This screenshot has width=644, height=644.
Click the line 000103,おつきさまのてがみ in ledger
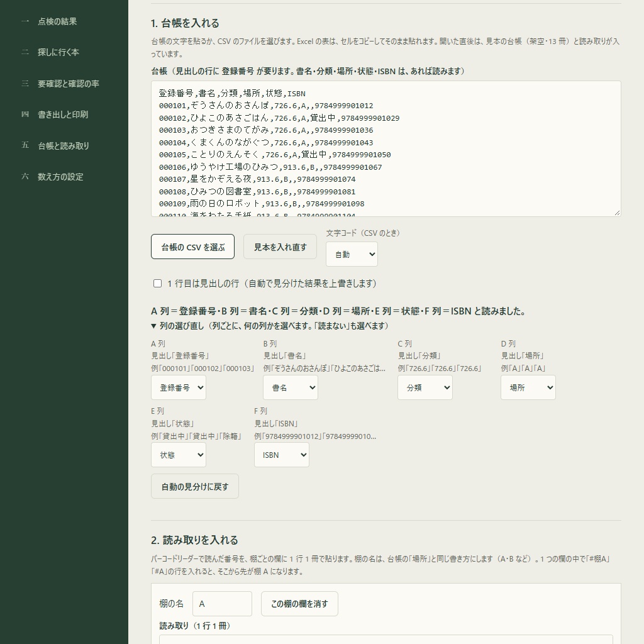(266, 130)
